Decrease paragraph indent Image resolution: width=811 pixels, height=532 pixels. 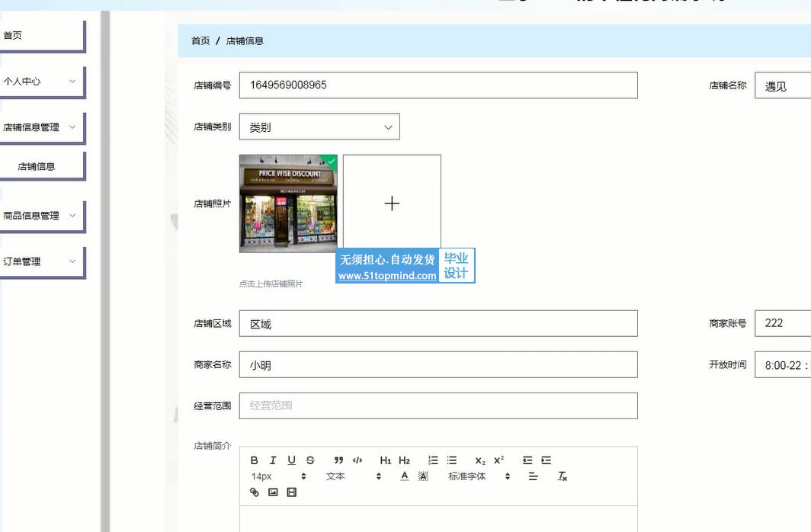click(x=527, y=460)
